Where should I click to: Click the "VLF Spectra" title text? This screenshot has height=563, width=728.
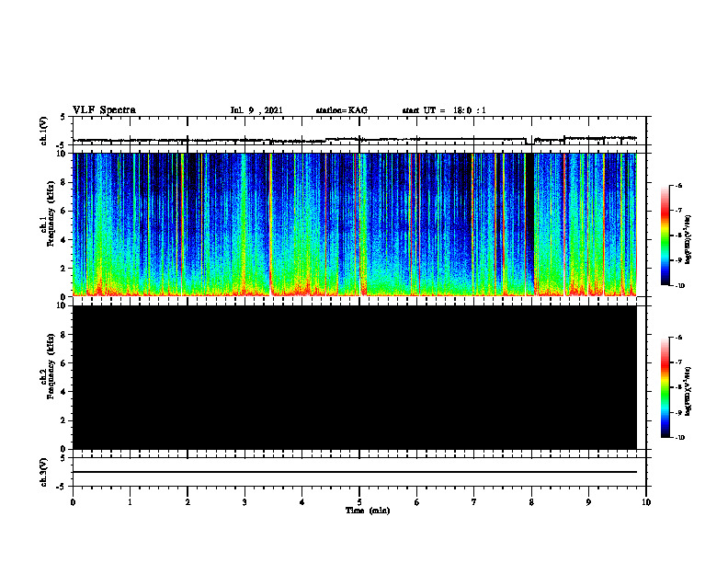(104, 110)
